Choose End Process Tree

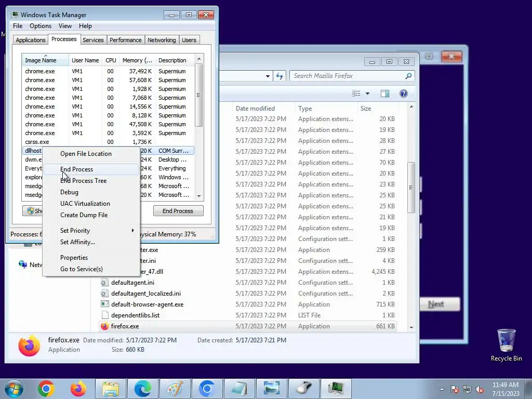[x=91, y=181]
